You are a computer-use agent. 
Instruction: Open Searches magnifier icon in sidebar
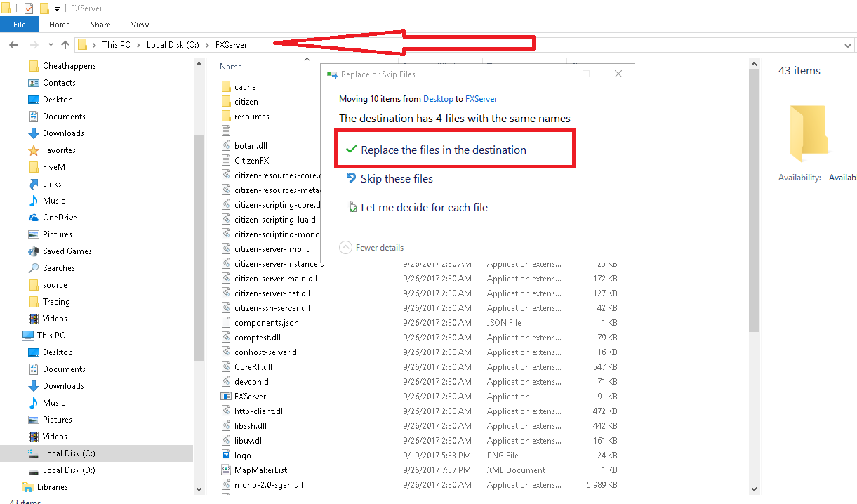pyautogui.click(x=34, y=268)
